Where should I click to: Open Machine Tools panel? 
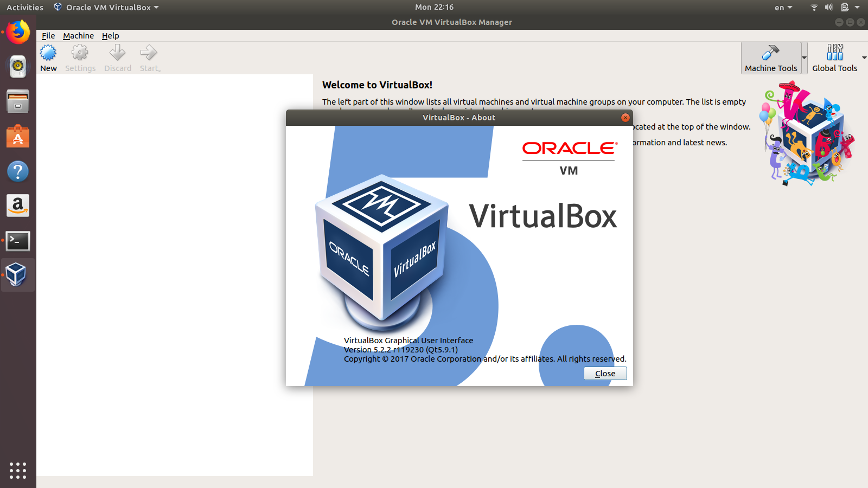(770, 57)
